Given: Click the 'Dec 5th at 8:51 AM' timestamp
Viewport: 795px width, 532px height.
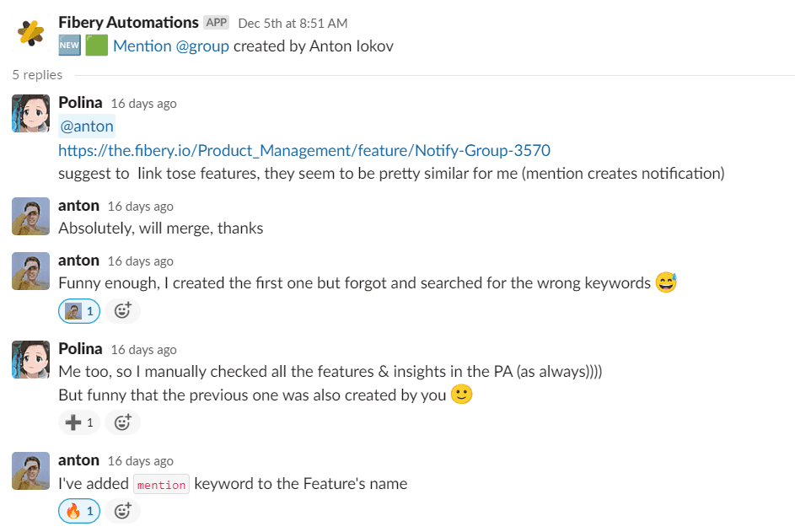Looking at the screenshot, I should pyautogui.click(x=293, y=23).
